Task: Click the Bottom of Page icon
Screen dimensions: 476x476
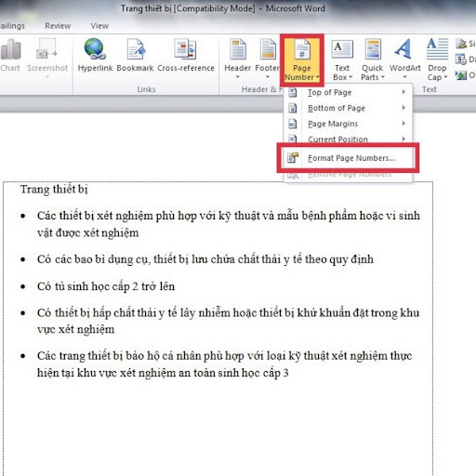Action: (293, 108)
